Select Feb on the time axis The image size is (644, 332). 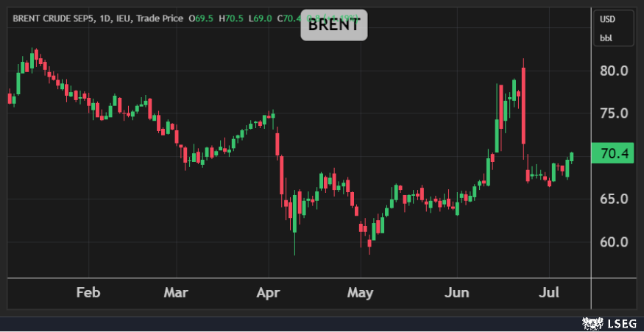pyautogui.click(x=88, y=293)
